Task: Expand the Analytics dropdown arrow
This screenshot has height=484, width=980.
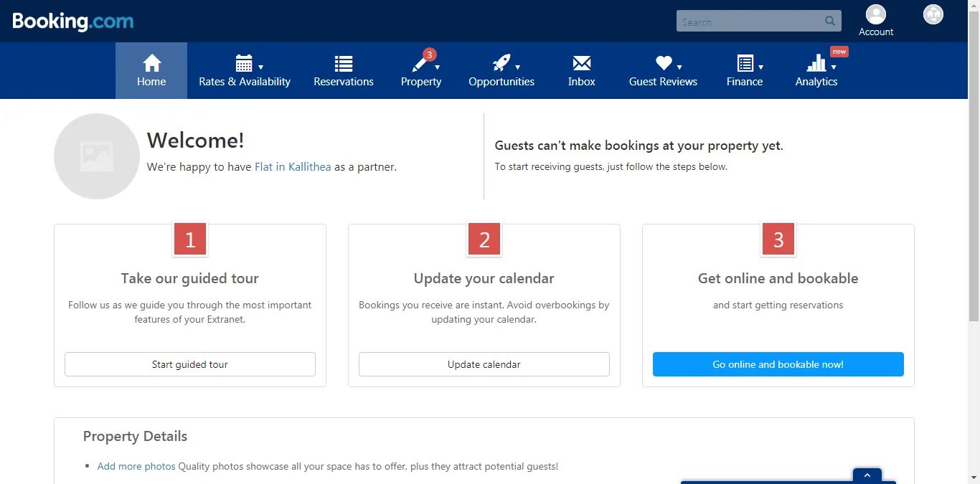Action: 834,67
